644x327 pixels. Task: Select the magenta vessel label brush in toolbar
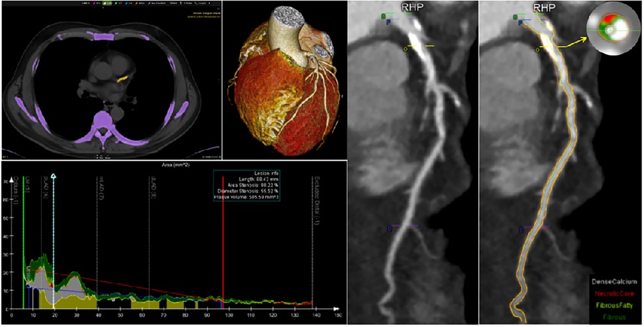97,3
